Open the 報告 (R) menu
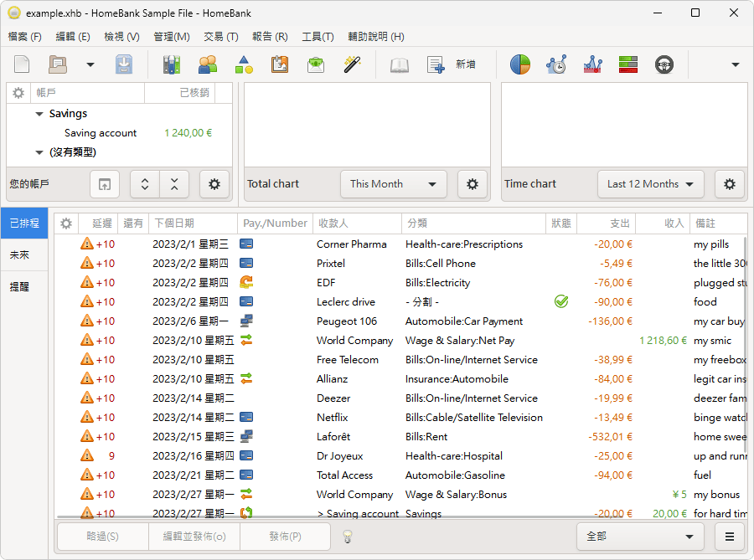This screenshot has height=560, width=754. (270, 37)
